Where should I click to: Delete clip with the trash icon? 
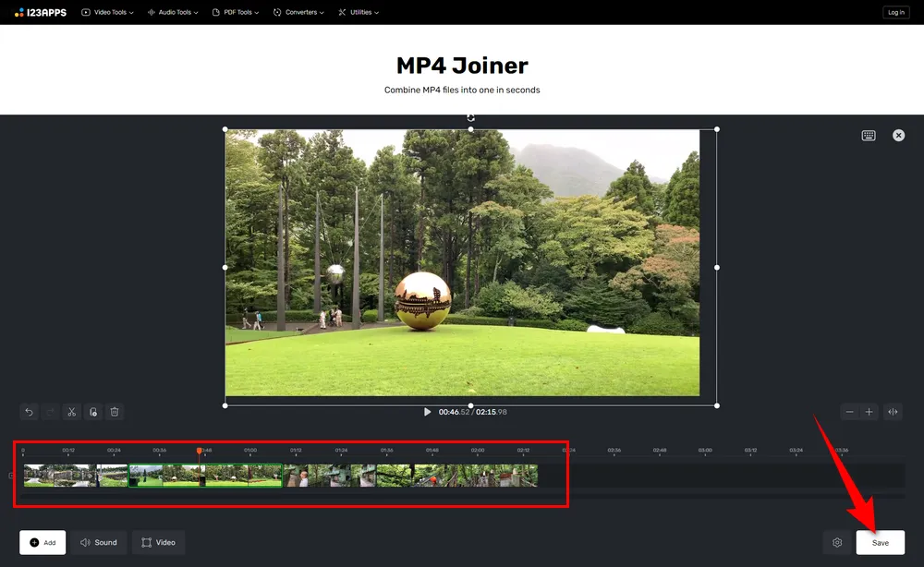115,412
